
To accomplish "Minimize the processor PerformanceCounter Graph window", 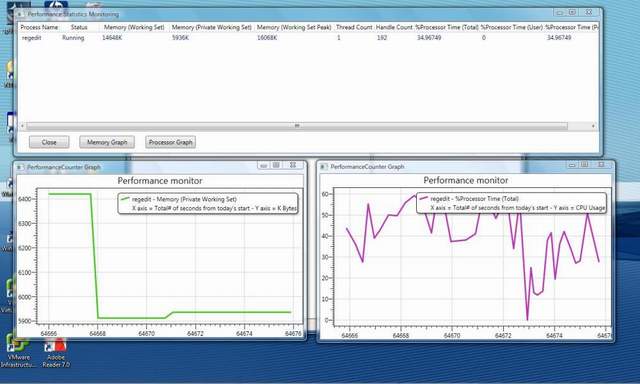I will pyautogui.click(x=572, y=164).
